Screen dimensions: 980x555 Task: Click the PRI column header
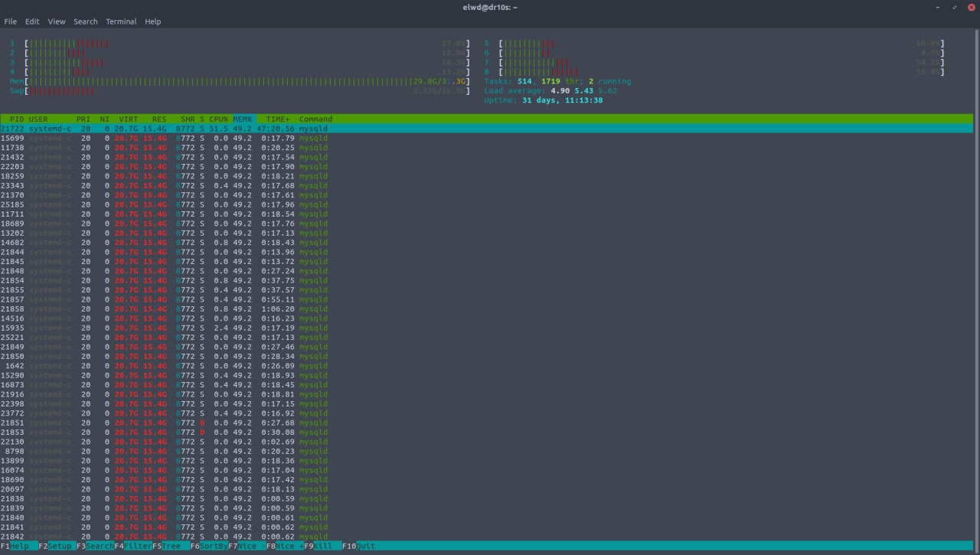point(83,119)
